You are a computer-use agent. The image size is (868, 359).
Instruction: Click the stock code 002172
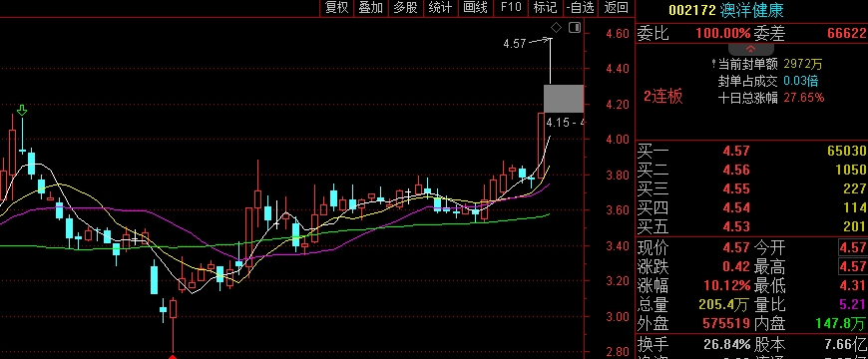pyautogui.click(x=692, y=10)
